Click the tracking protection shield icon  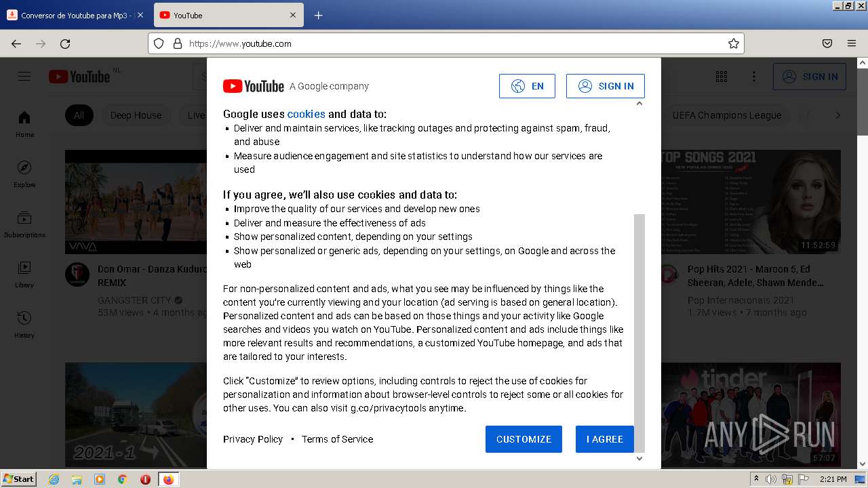(x=159, y=43)
